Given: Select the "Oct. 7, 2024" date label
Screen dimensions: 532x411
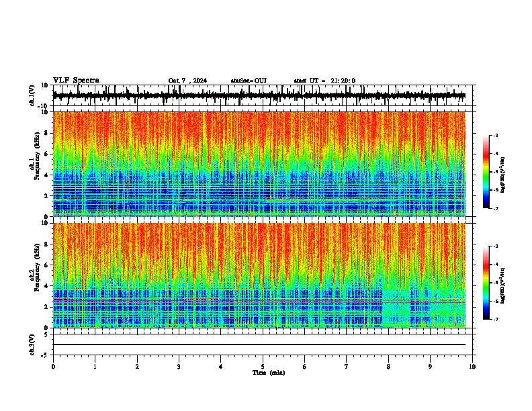Looking at the screenshot, I should [187, 81].
